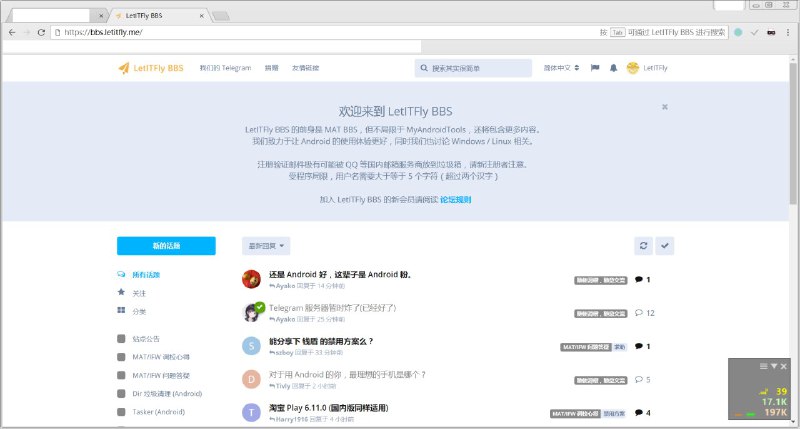Click the green circle extension icon in toolbar
Viewport: 800px width, 429px height.
[738, 32]
